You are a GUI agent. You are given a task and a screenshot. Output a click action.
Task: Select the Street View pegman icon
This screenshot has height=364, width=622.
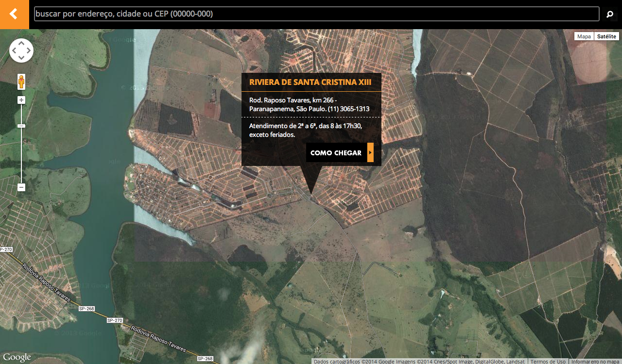click(21, 82)
